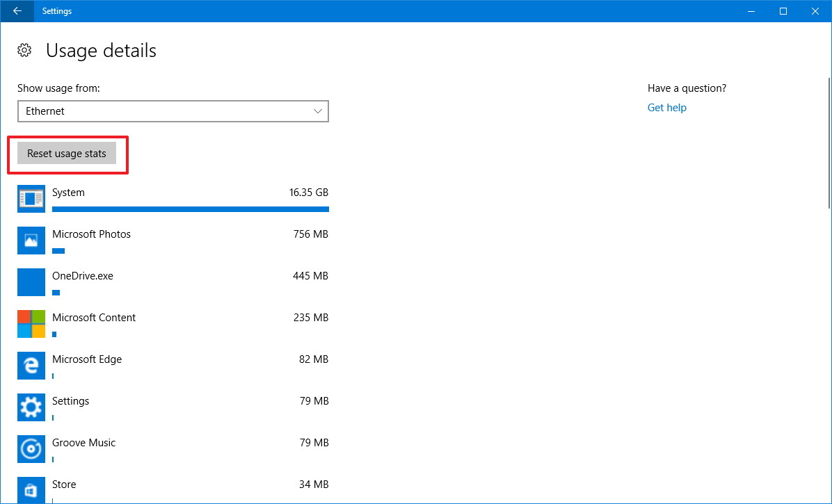The image size is (832, 504).
Task: Click the Groove Music label
Action: point(84,443)
